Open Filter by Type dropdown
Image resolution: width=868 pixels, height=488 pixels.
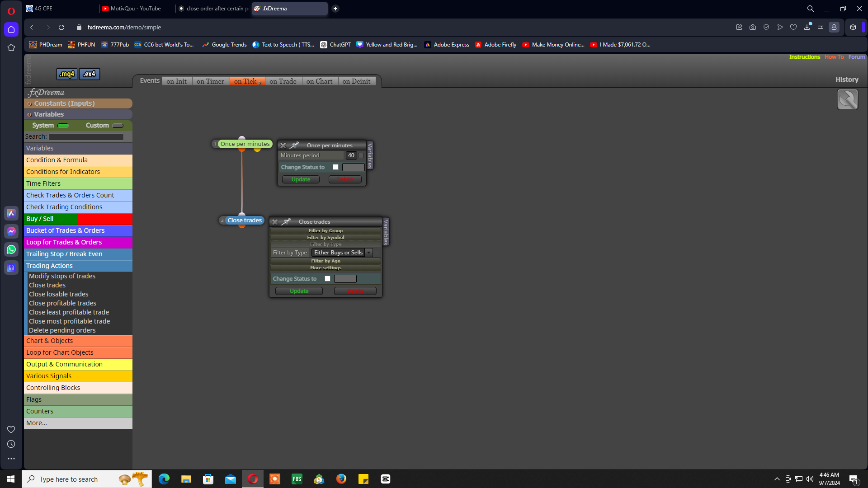click(342, 253)
